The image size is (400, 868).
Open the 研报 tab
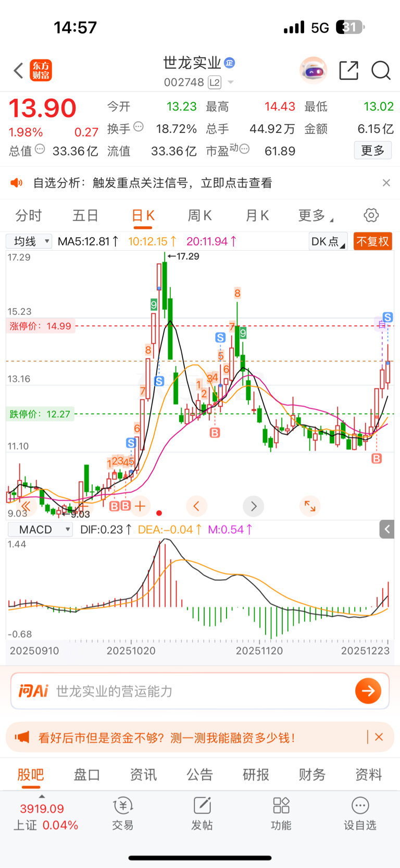[x=256, y=775]
